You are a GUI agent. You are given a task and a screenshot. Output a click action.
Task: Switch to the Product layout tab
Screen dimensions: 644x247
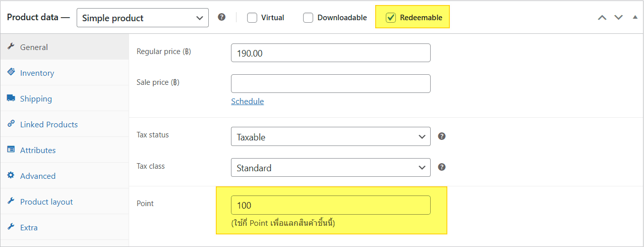click(46, 202)
